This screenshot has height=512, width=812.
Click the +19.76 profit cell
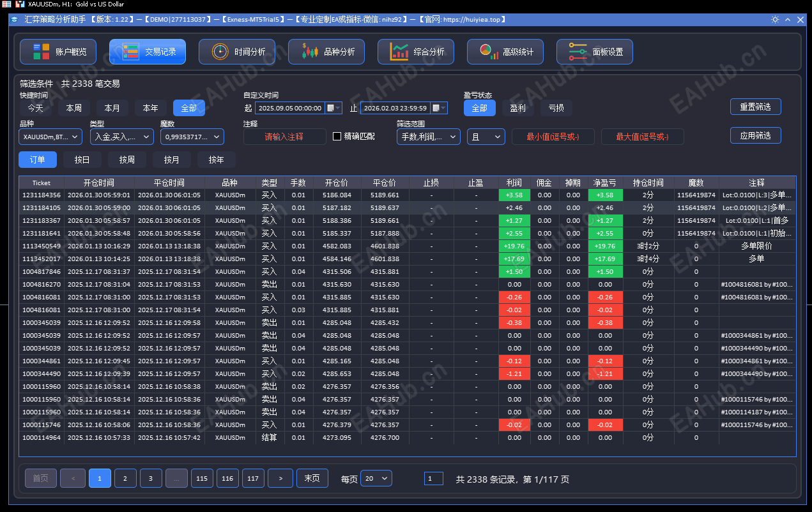click(x=514, y=246)
